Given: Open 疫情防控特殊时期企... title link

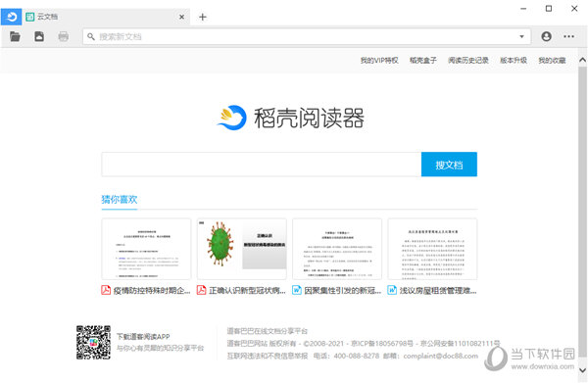Looking at the screenshot, I should 152,291.
